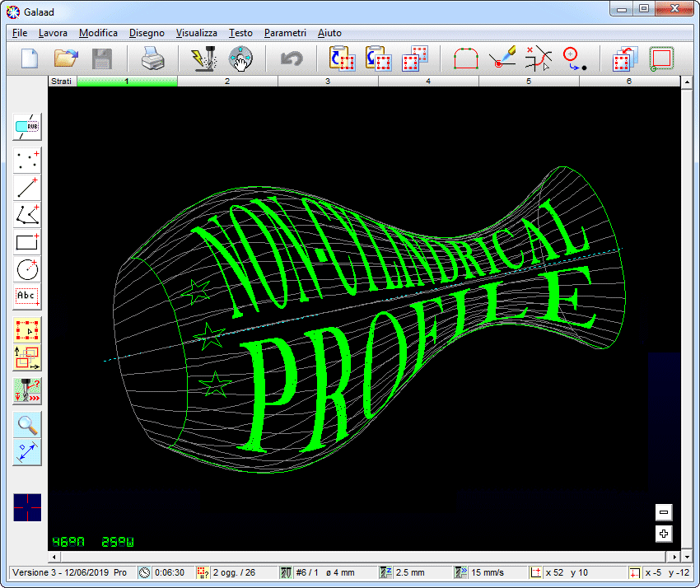Select the line drawing tool

pos(27,187)
